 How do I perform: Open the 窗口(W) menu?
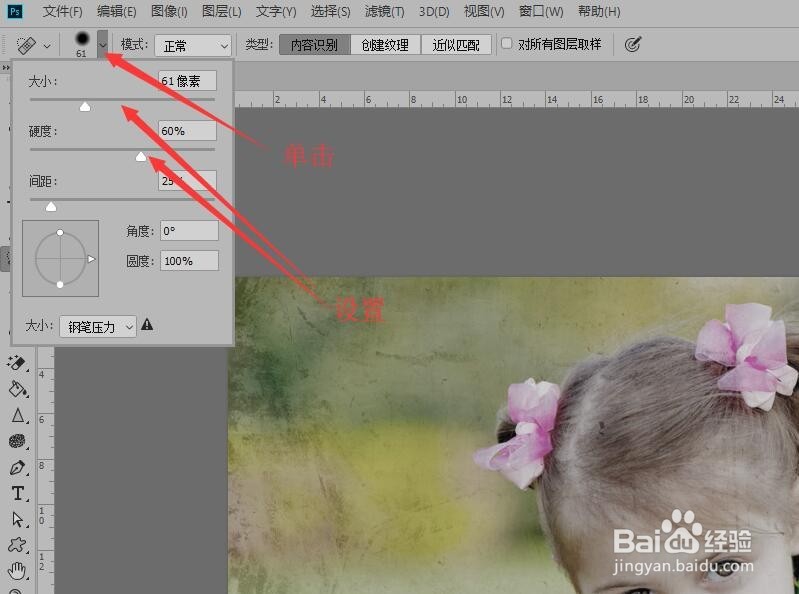[x=541, y=11]
